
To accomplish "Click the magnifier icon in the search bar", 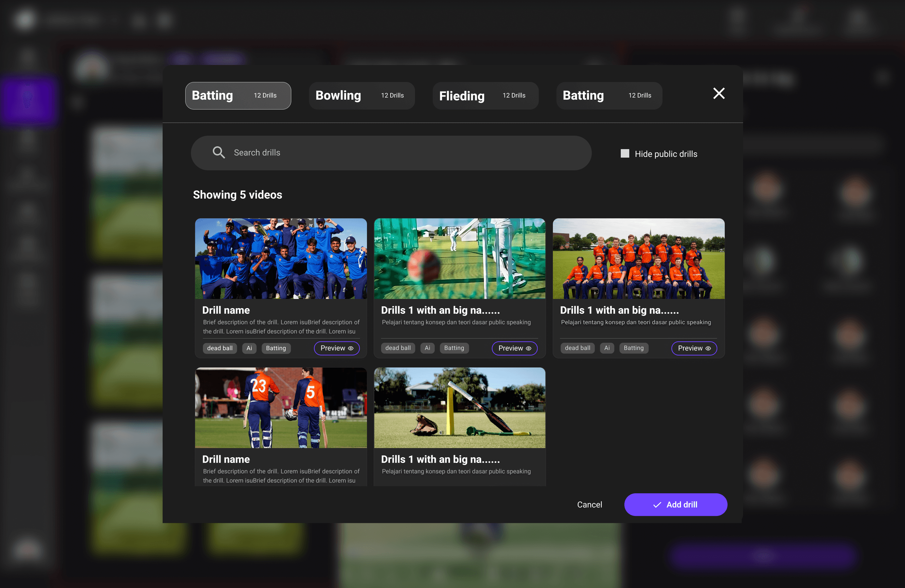I will pos(218,152).
